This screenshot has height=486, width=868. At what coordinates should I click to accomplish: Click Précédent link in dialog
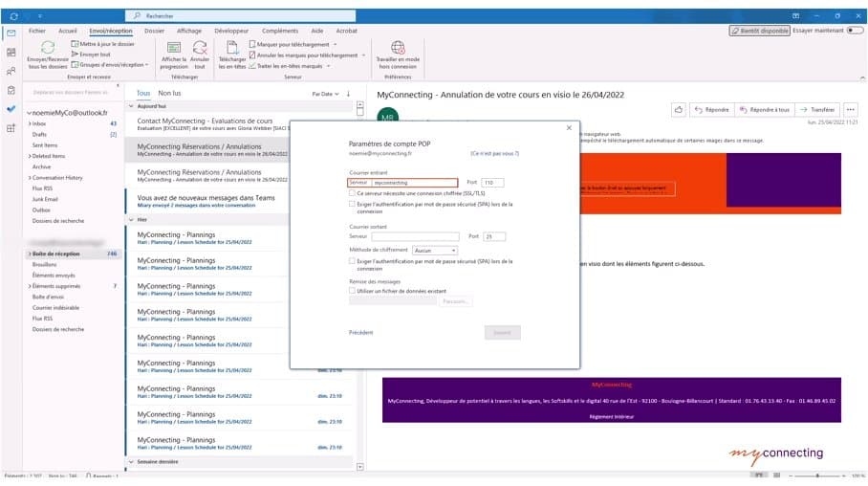coord(361,333)
